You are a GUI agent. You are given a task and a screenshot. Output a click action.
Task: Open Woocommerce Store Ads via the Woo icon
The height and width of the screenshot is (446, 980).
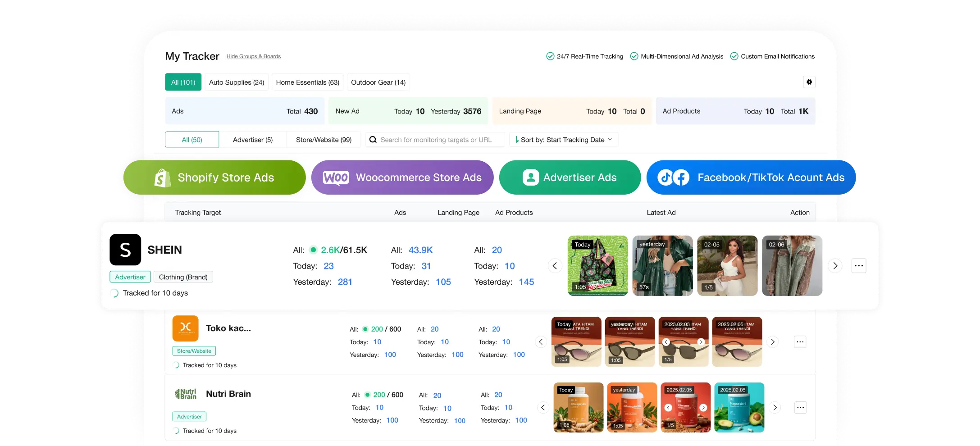tap(336, 177)
